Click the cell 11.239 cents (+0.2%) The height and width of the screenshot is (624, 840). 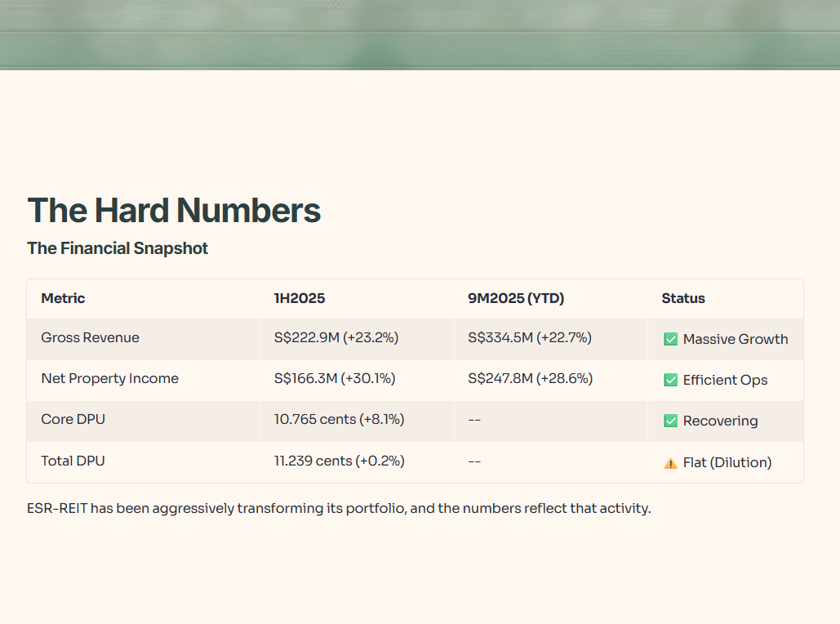point(339,461)
